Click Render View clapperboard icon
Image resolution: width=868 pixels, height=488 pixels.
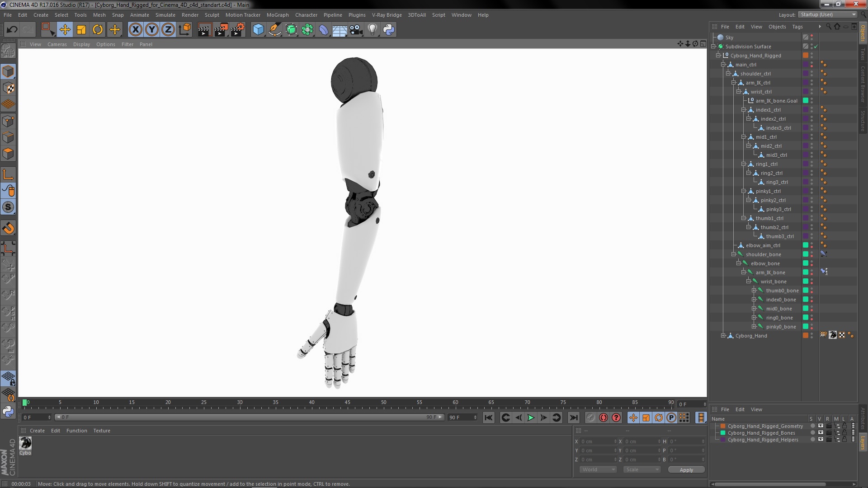pos(204,30)
